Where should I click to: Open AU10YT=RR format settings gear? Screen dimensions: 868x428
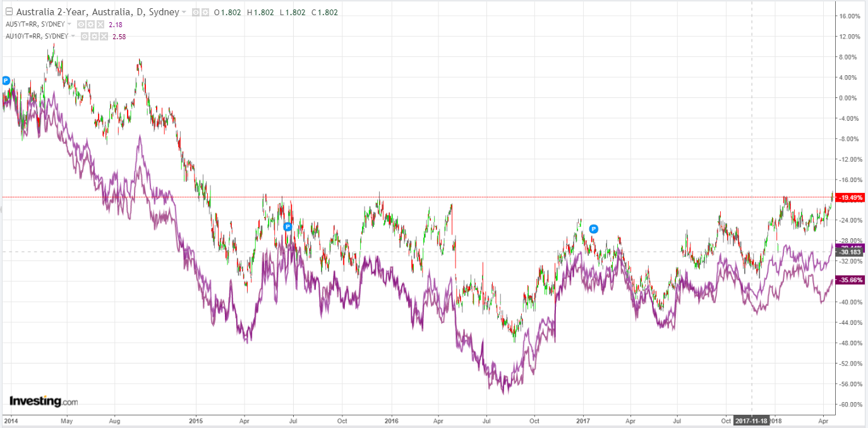pyautogui.click(x=94, y=36)
